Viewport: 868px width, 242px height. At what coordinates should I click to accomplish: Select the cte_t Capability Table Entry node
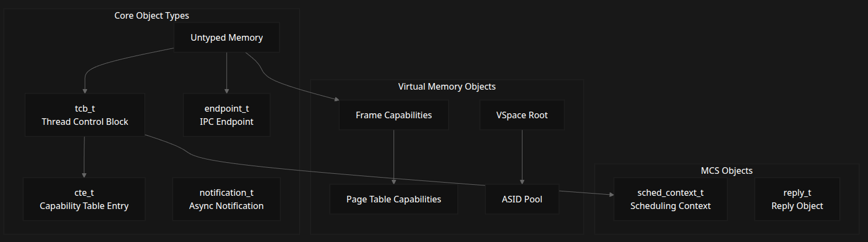coord(84,199)
